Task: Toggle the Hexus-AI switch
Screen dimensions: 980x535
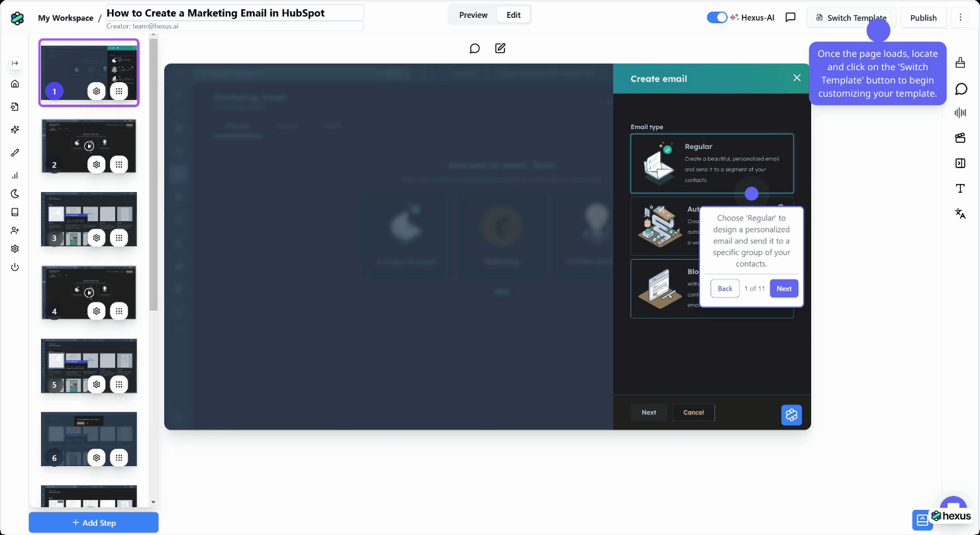Action: click(x=716, y=18)
